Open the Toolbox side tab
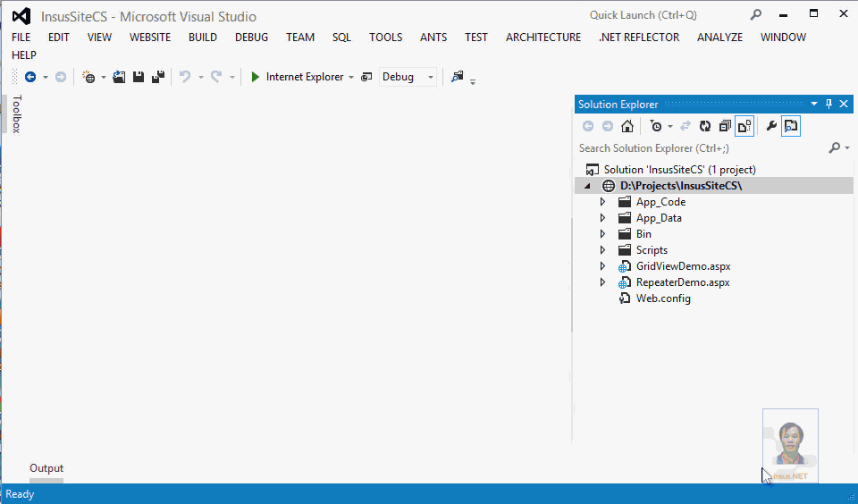The width and height of the screenshot is (858, 504). click(17, 113)
